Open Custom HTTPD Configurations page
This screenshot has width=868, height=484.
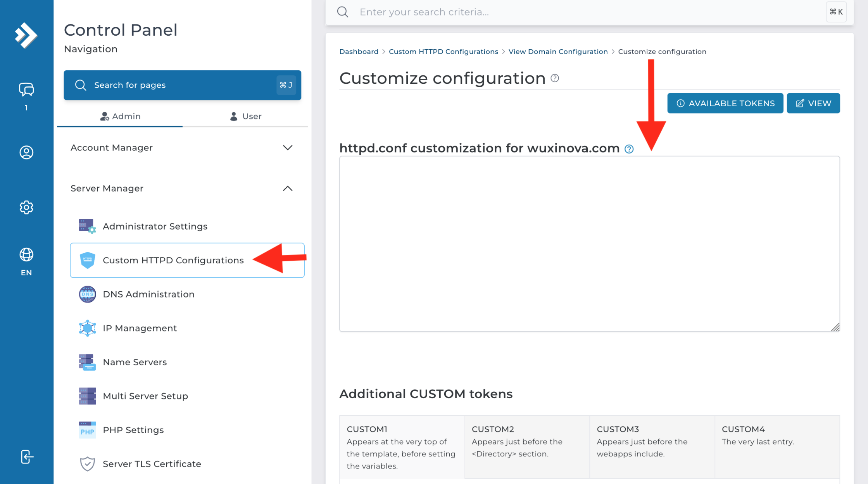[187, 260]
